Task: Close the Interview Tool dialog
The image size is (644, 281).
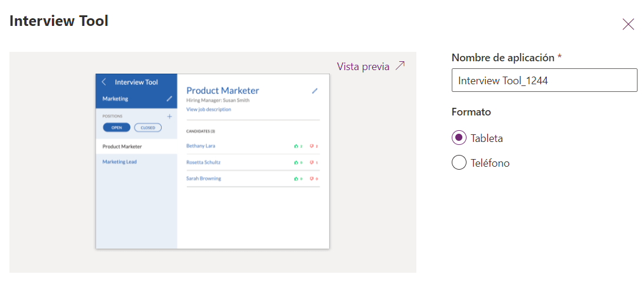Action: (x=628, y=24)
